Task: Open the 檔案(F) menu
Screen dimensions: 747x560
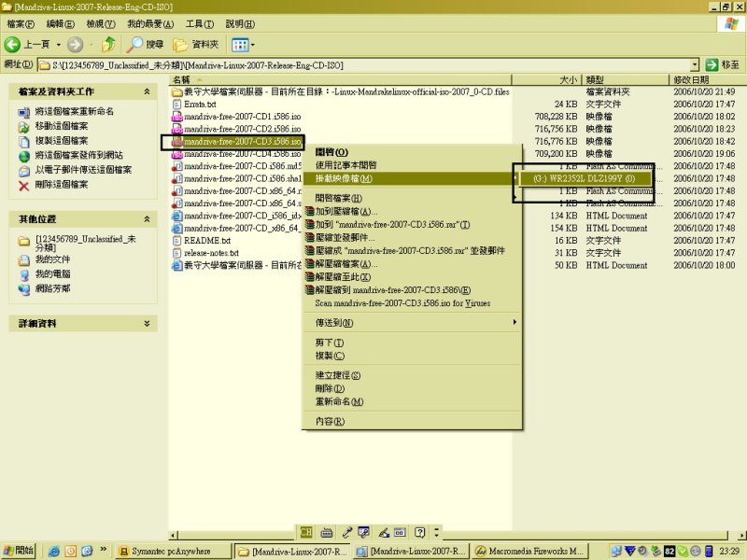Action: click(21, 24)
